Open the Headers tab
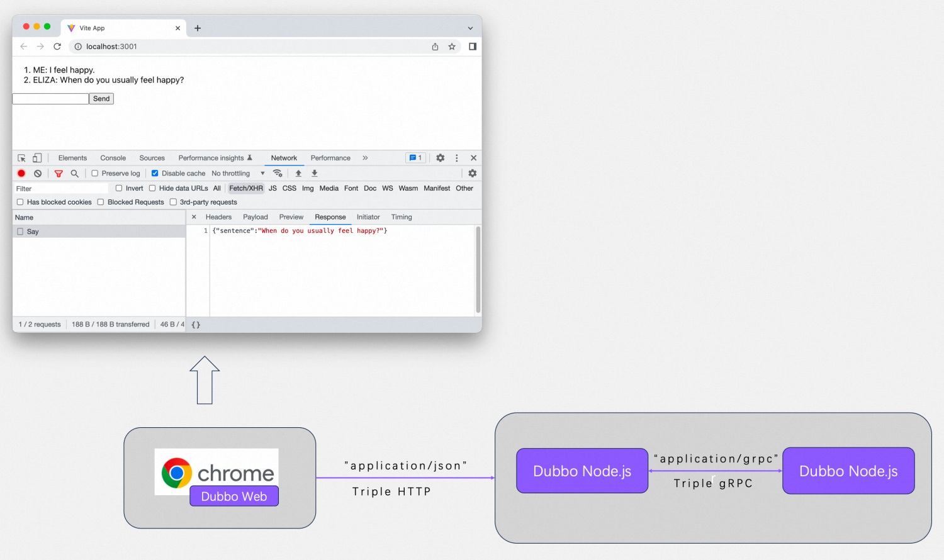Image resolution: width=944 pixels, height=560 pixels. 218,217
